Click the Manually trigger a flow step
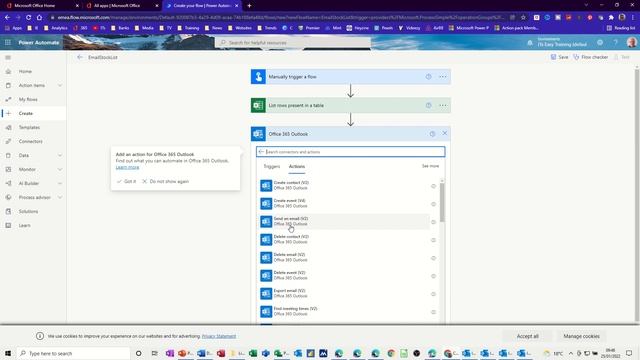The image size is (640, 360). pos(351,77)
